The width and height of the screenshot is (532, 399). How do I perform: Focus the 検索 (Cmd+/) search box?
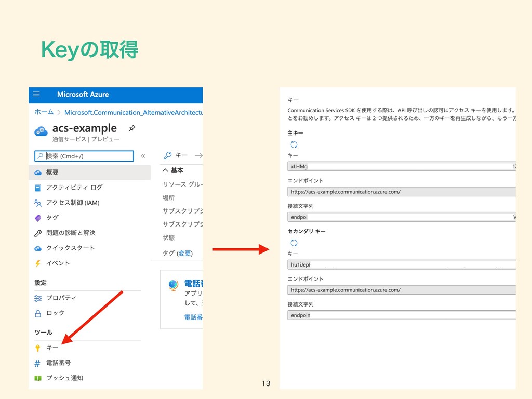point(84,156)
